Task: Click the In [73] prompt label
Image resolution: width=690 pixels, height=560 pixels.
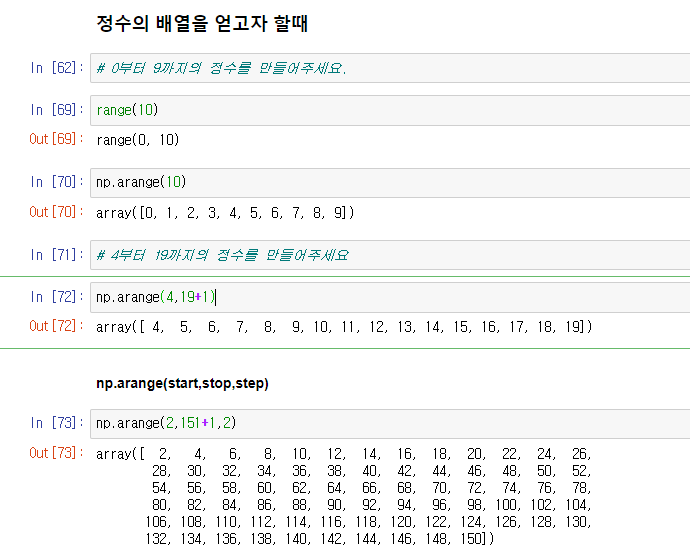Action: tap(57, 423)
